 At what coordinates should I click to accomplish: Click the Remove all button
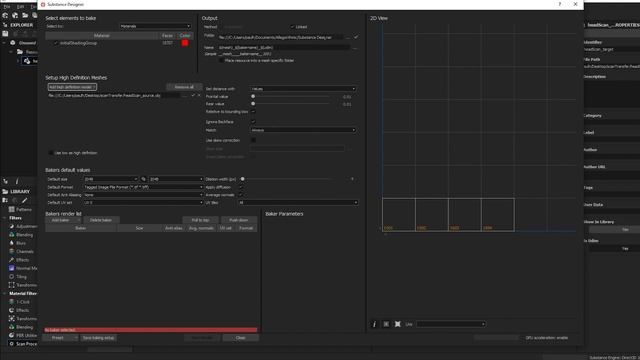[x=184, y=87]
